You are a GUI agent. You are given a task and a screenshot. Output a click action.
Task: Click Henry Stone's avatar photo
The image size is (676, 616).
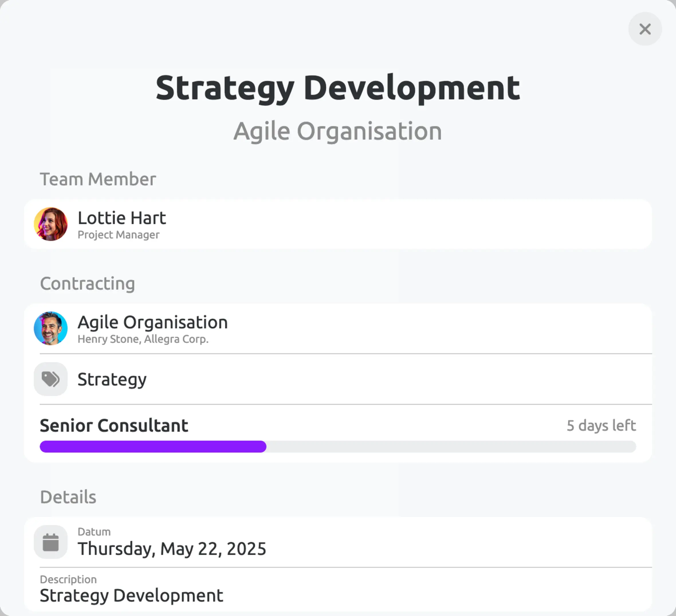51,328
